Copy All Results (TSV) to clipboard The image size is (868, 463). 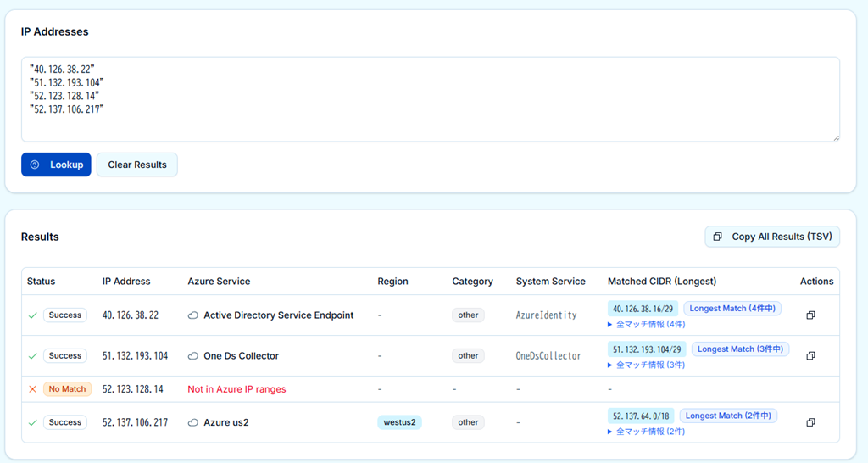click(x=772, y=237)
